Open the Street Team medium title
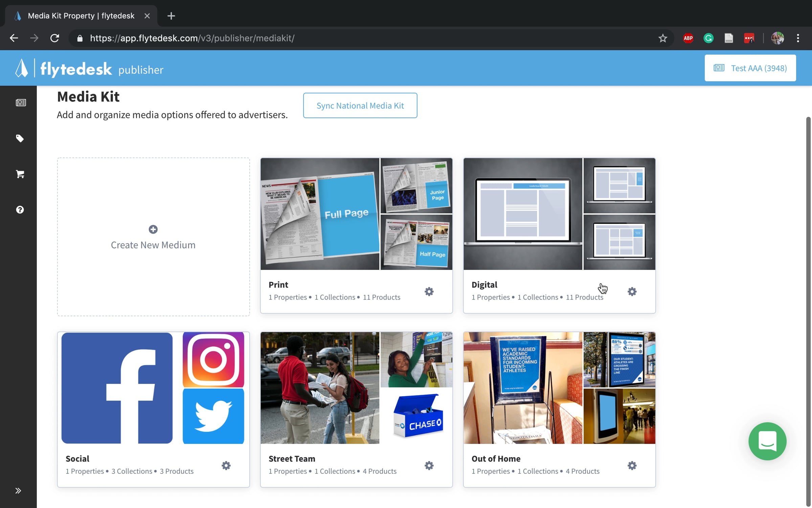Image resolution: width=812 pixels, height=508 pixels. pyautogui.click(x=292, y=459)
